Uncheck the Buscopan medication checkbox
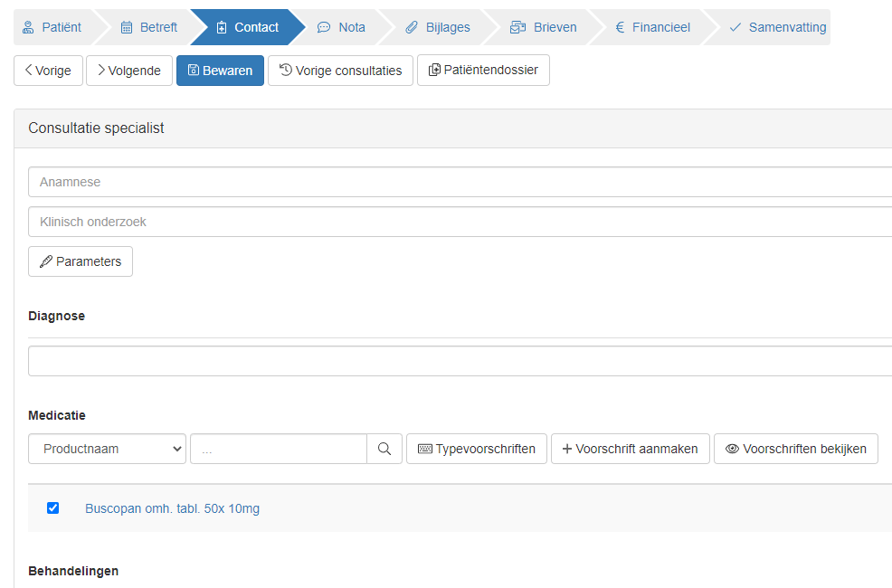Viewport: 892px width, 588px height. tap(52, 507)
